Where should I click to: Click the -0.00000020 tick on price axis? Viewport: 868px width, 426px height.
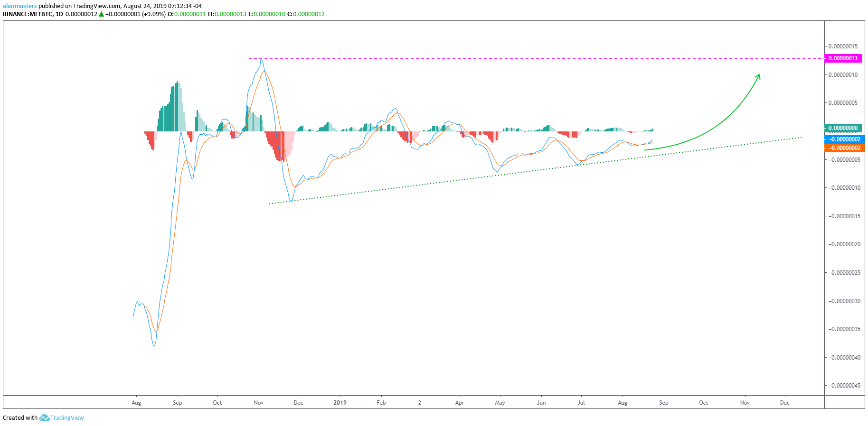coord(844,244)
